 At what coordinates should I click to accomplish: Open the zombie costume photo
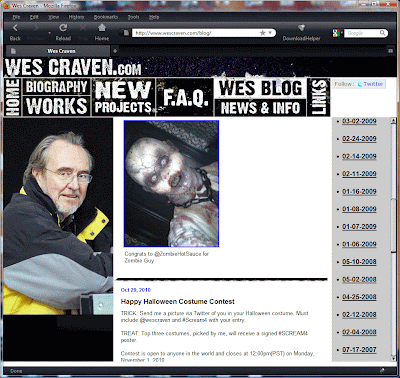pos(171,184)
